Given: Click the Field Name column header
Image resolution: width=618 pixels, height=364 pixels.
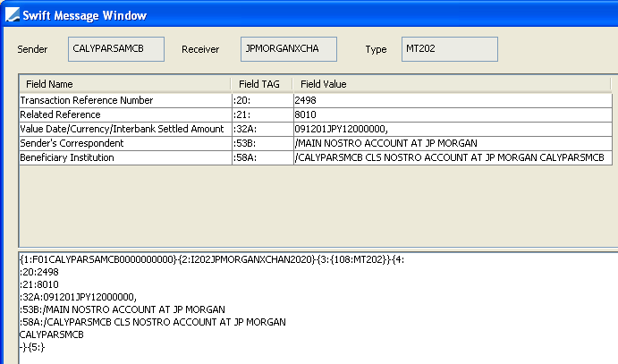Looking at the screenshot, I should 125,84.
